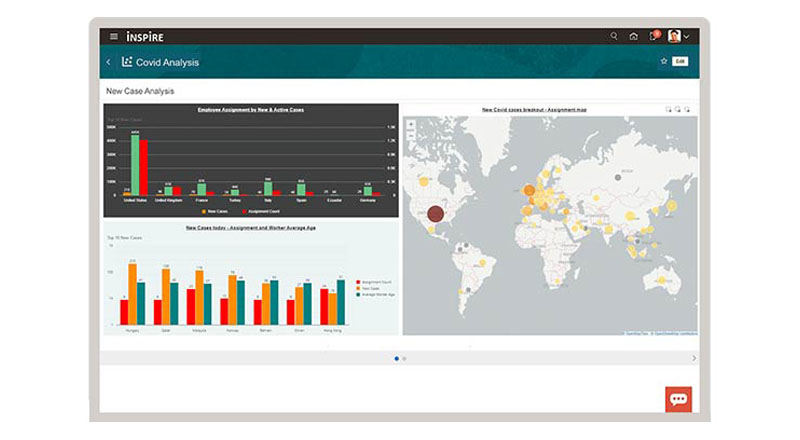Click the Edit button
Image resolution: width=800 pixels, height=440 pixels.
[680, 62]
